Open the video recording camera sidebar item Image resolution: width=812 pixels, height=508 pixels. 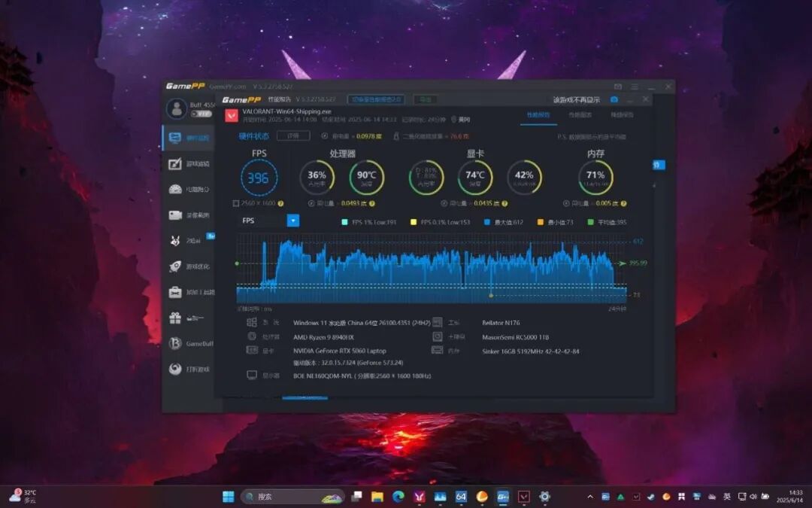click(189, 215)
